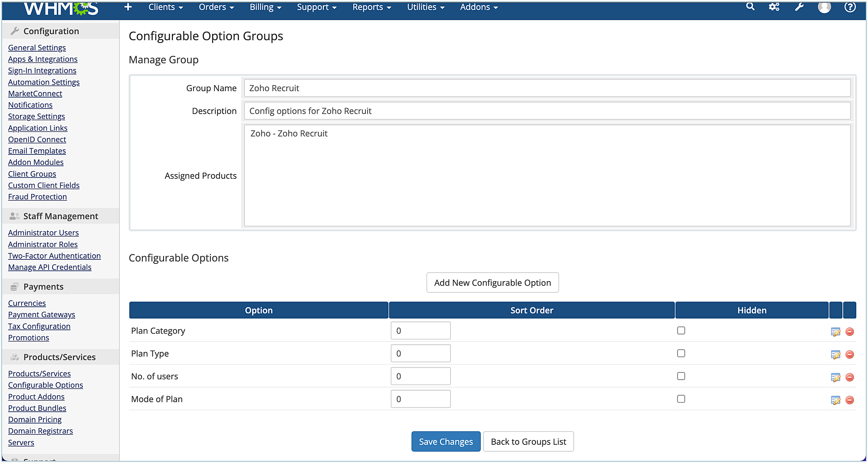Image resolution: width=868 pixels, height=463 pixels.
Task: Focus the Group Name field
Action: click(x=547, y=88)
